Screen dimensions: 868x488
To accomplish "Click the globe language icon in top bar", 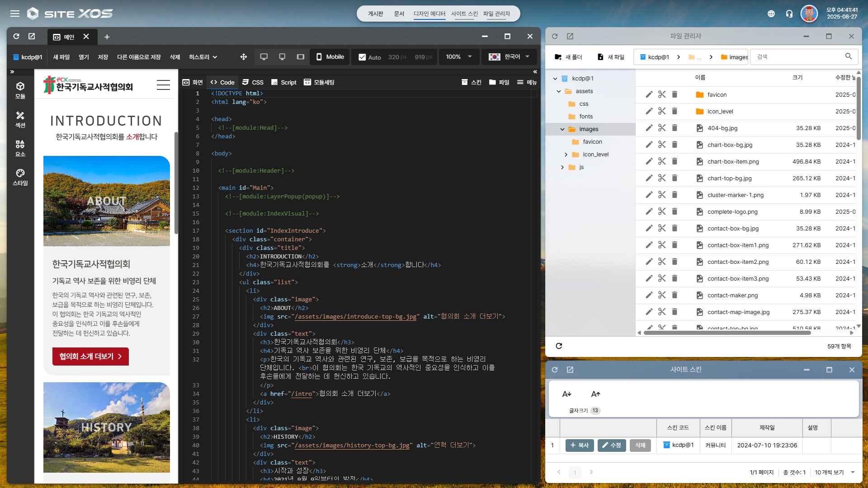I will pos(771,14).
